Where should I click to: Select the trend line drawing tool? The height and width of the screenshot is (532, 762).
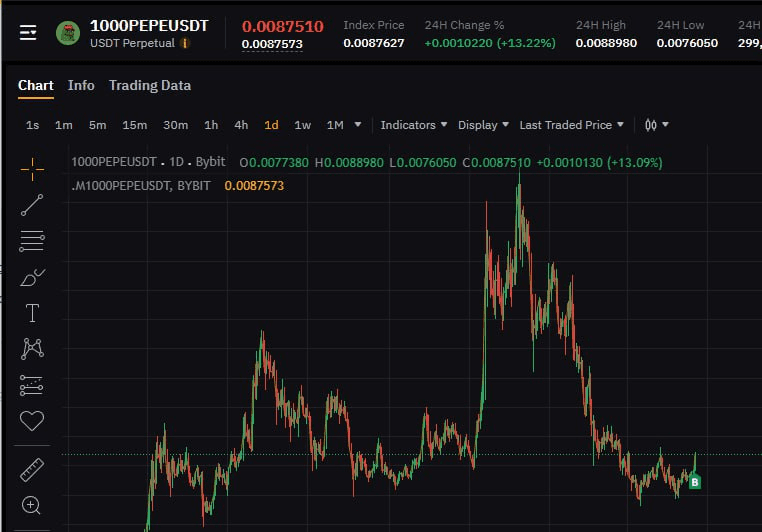tap(32, 204)
